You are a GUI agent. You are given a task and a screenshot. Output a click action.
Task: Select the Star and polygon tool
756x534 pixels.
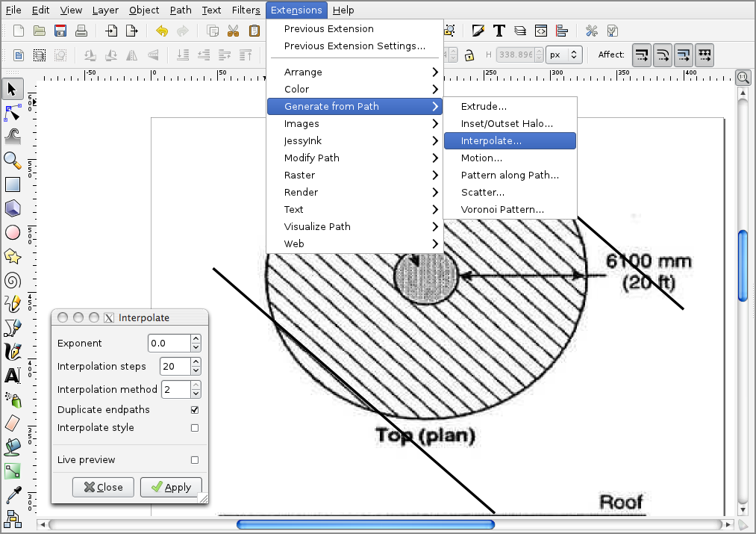[x=12, y=257]
